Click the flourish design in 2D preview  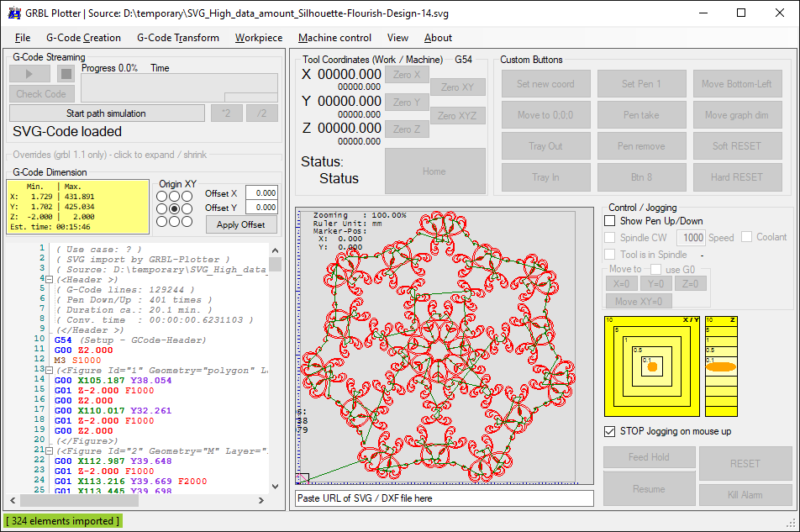pos(438,347)
